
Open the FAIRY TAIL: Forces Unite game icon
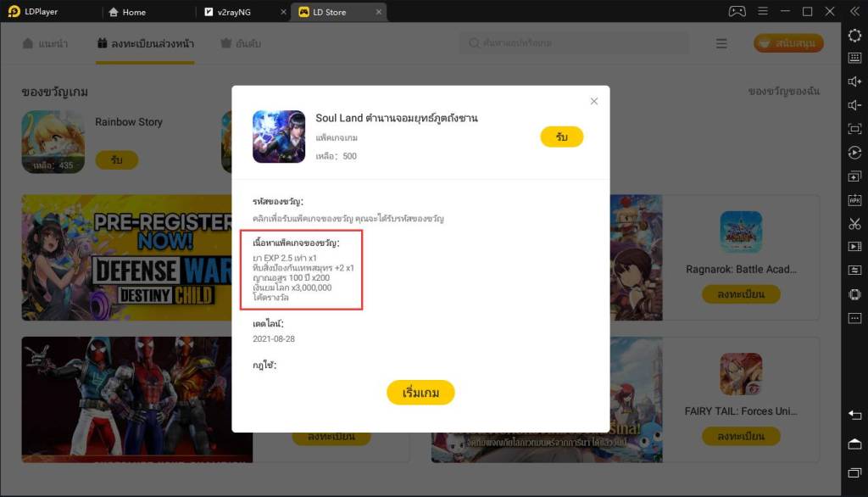(741, 374)
